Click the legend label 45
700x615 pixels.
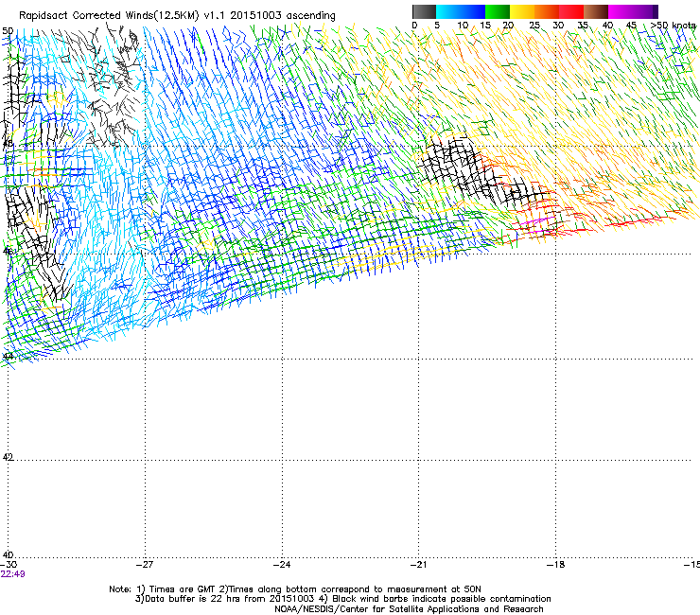point(631,26)
